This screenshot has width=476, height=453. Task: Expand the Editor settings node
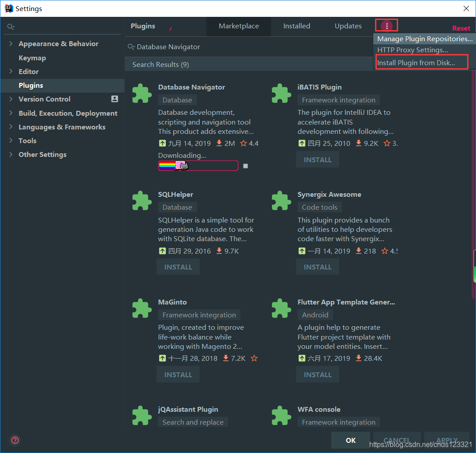(x=11, y=71)
